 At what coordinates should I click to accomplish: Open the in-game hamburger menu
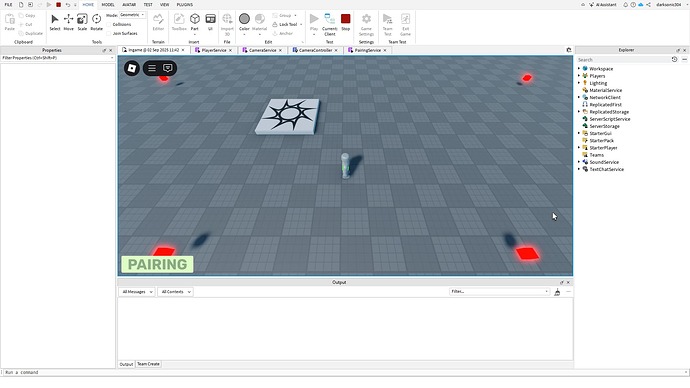152,68
